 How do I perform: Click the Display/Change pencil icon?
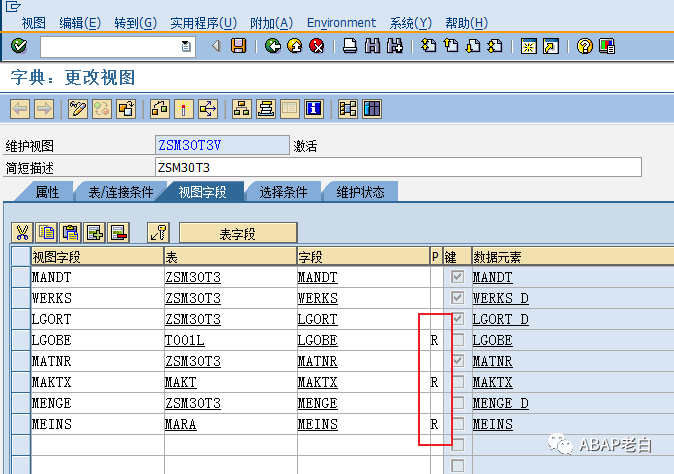point(78,109)
